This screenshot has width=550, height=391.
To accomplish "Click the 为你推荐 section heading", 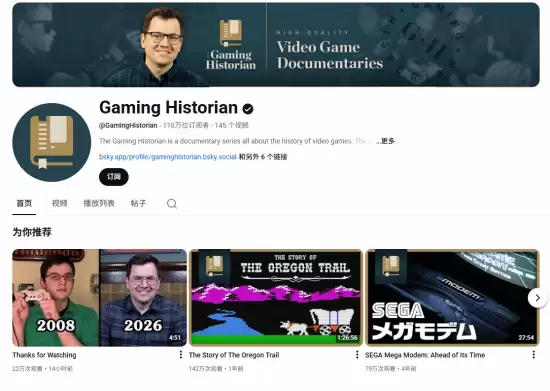I will tap(32, 232).
